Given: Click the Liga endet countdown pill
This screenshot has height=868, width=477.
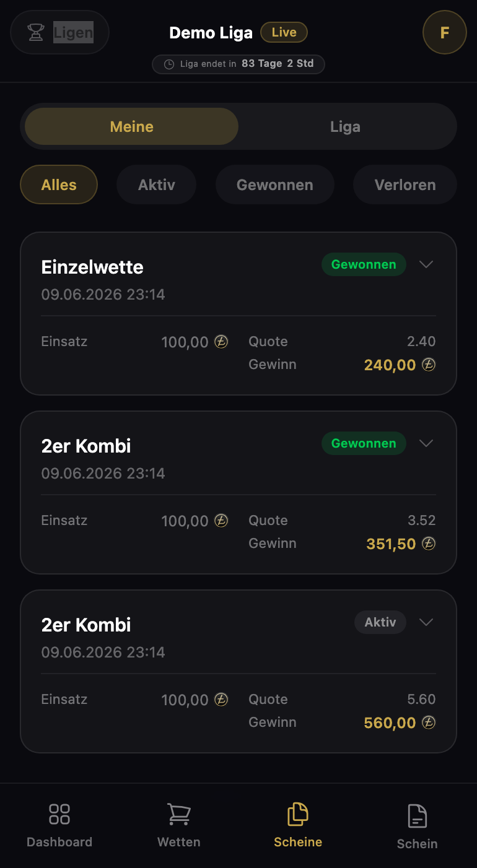Looking at the screenshot, I should tap(239, 64).
